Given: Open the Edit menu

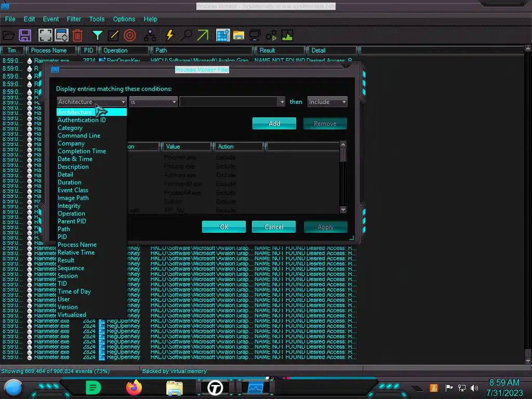Looking at the screenshot, I should pos(29,19).
